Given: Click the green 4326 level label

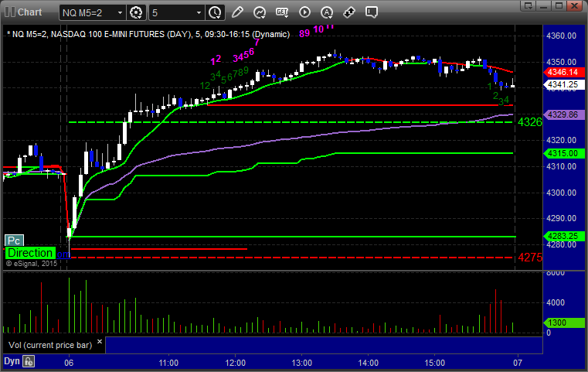Looking at the screenshot, I should point(529,122).
